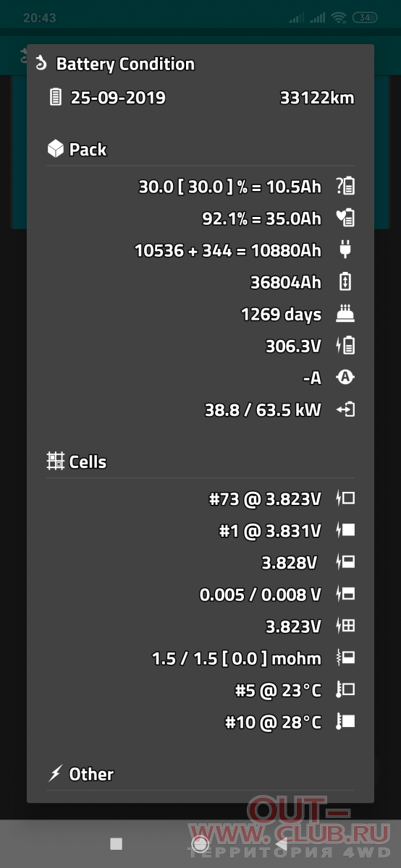Image resolution: width=401 pixels, height=868 pixels.
Task: Select the Pack section header
Action: click(77, 150)
